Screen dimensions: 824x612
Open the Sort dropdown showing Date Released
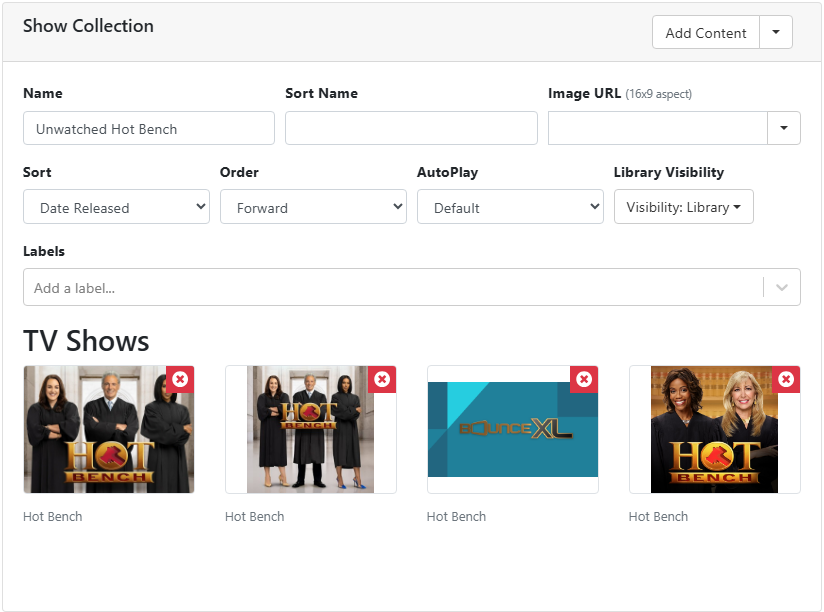(116, 207)
